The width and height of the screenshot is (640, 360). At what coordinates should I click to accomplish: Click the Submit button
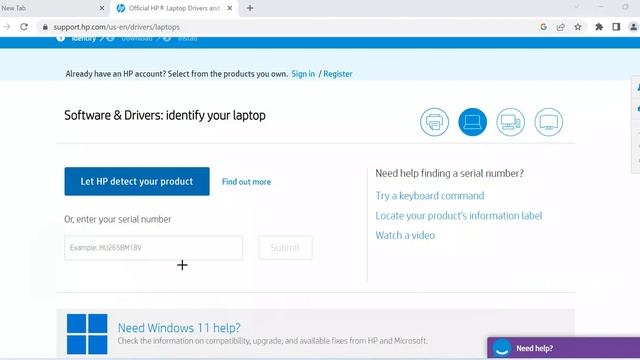pyautogui.click(x=285, y=248)
